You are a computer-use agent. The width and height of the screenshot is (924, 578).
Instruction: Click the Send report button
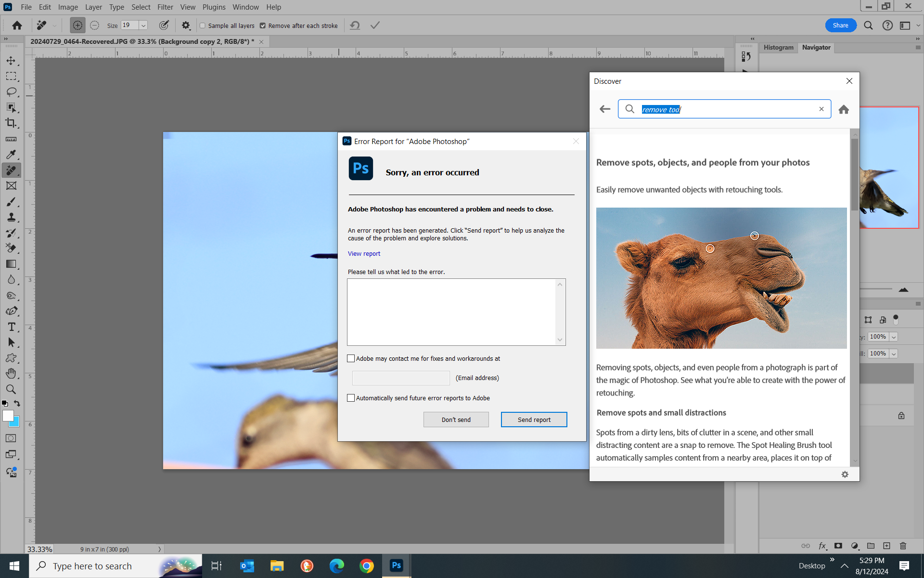click(x=534, y=419)
